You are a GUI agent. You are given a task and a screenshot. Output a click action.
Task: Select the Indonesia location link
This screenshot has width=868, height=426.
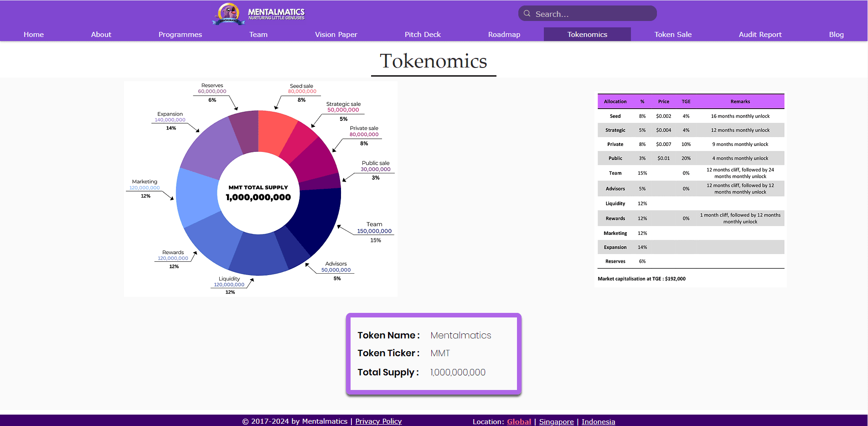tap(598, 422)
